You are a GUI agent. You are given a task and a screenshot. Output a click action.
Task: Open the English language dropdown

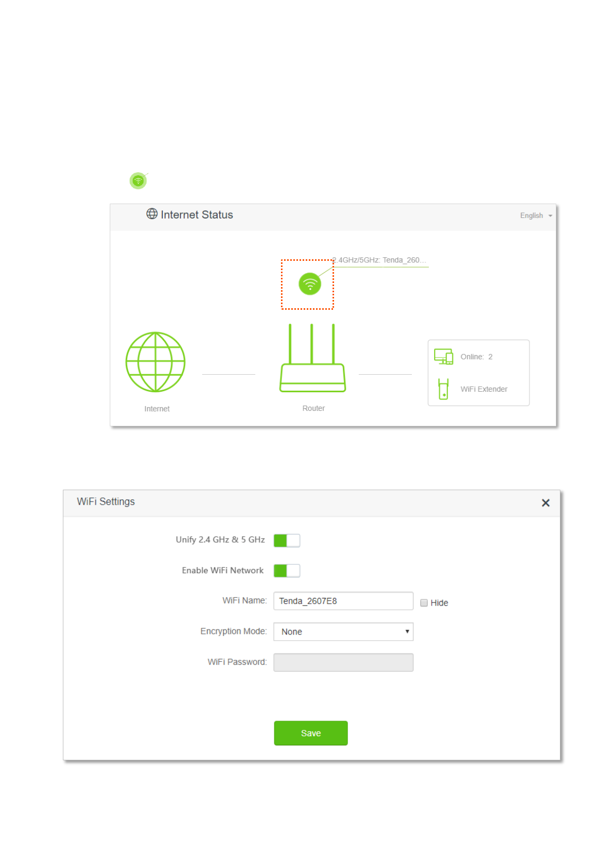coord(536,215)
